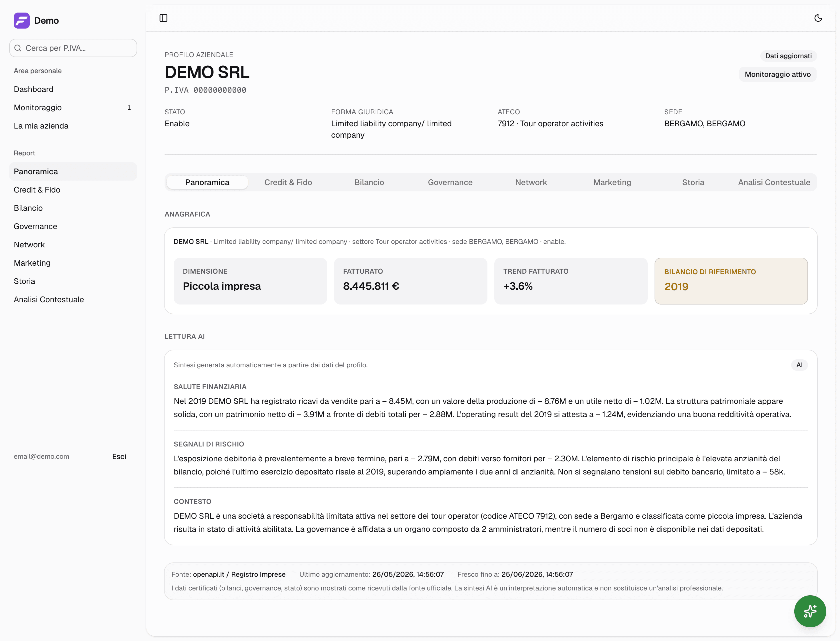Click the Trend fatturato +3.6% card
This screenshot has height=641, width=840.
click(571, 281)
